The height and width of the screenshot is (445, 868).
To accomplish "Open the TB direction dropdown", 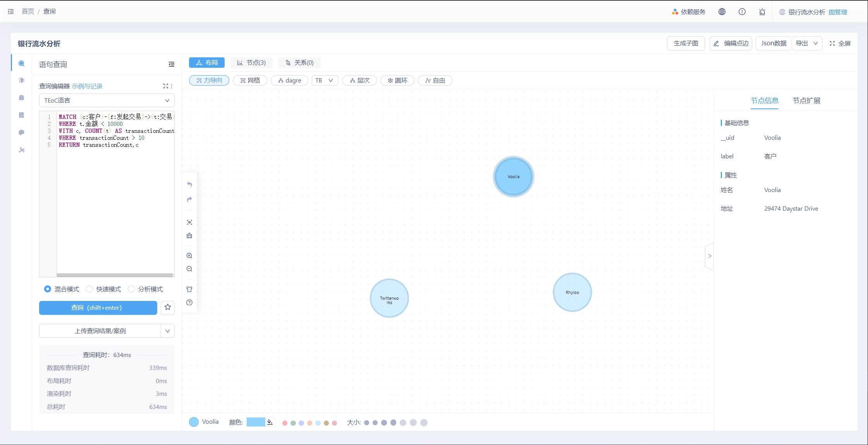I will coord(325,80).
